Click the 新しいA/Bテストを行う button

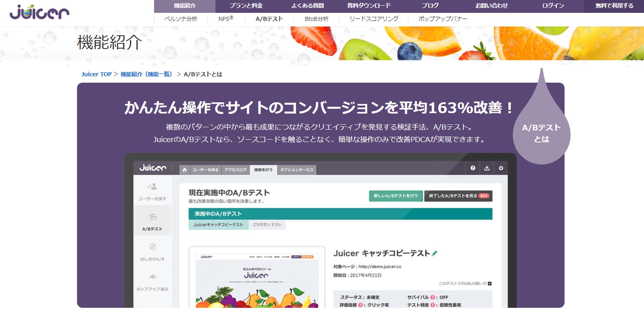(396, 196)
